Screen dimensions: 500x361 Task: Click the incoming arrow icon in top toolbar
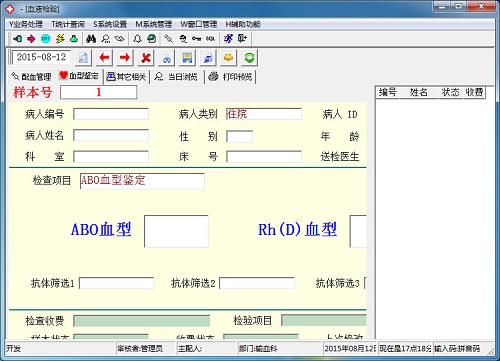[x=17, y=39]
